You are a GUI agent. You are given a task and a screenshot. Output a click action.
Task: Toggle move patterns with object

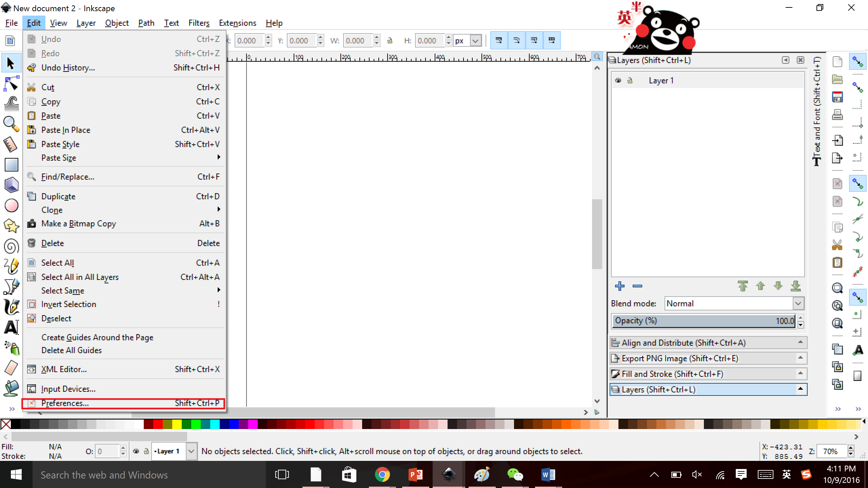pos(552,41)
